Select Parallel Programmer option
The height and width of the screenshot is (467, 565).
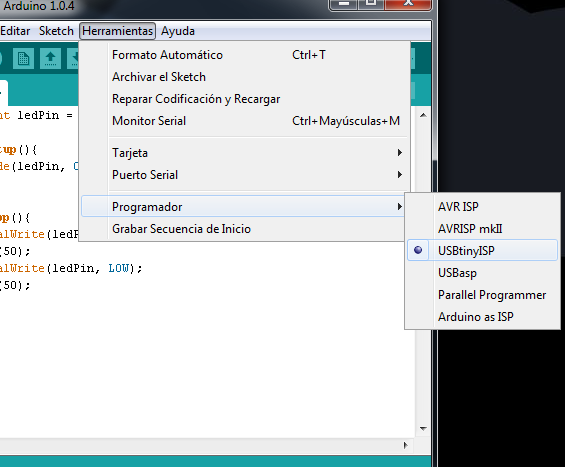pos(482,295)
